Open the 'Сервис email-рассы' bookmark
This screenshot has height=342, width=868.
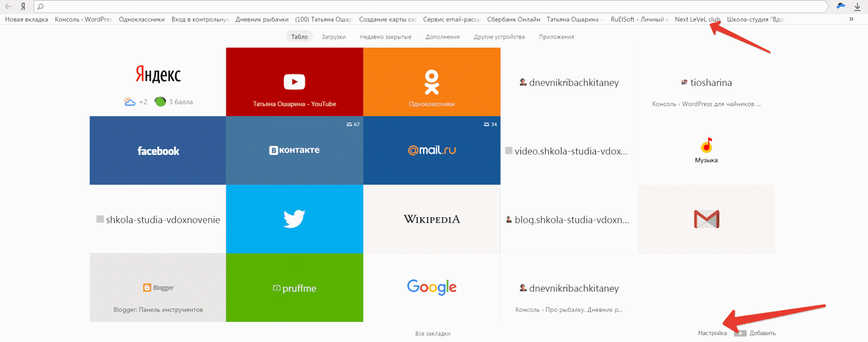tap(452, 20)
